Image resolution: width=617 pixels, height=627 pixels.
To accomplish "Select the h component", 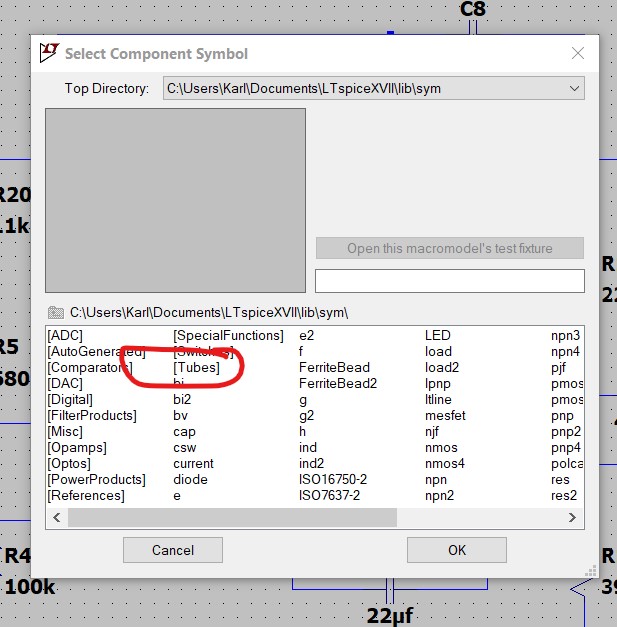I will pos(302,431).
